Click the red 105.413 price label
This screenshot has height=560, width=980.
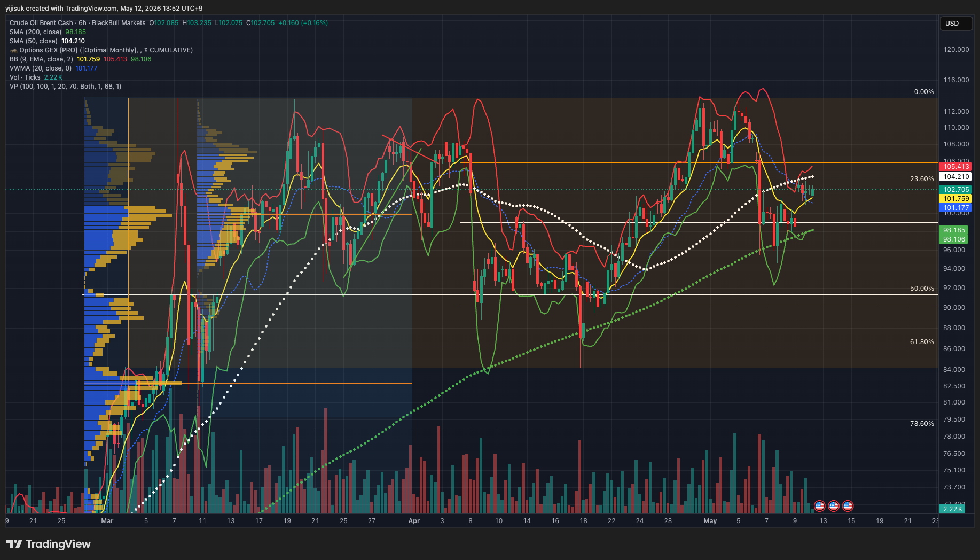pos(955,167)
